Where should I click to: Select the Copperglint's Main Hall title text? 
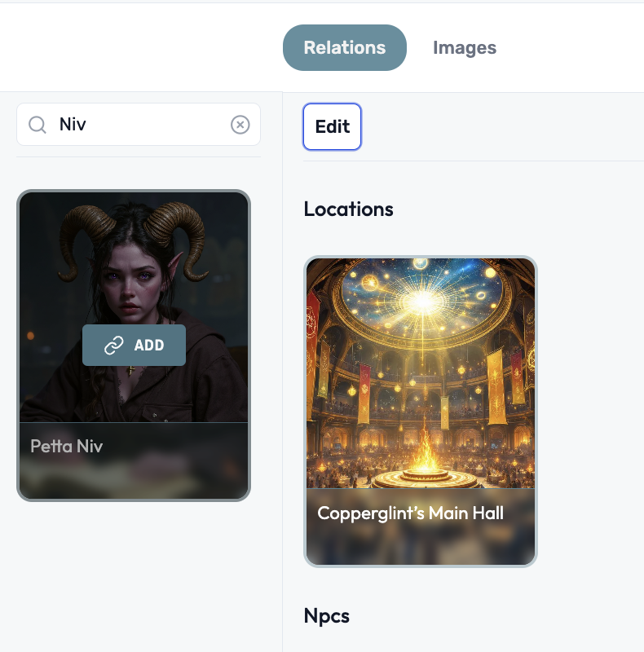pyautogui.click(x=410, y=513)
